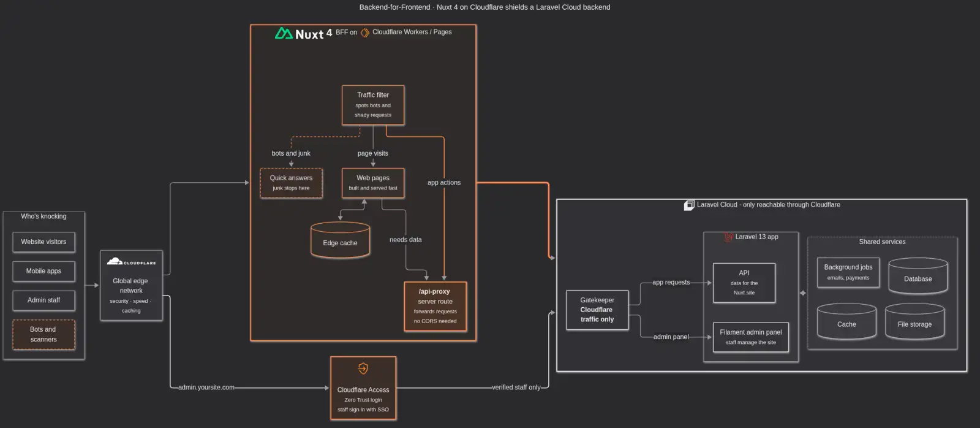This screenshot has height=428, width=980.
Task: Select the /api-proxy server route box
Action: click(x=435, y=307)
